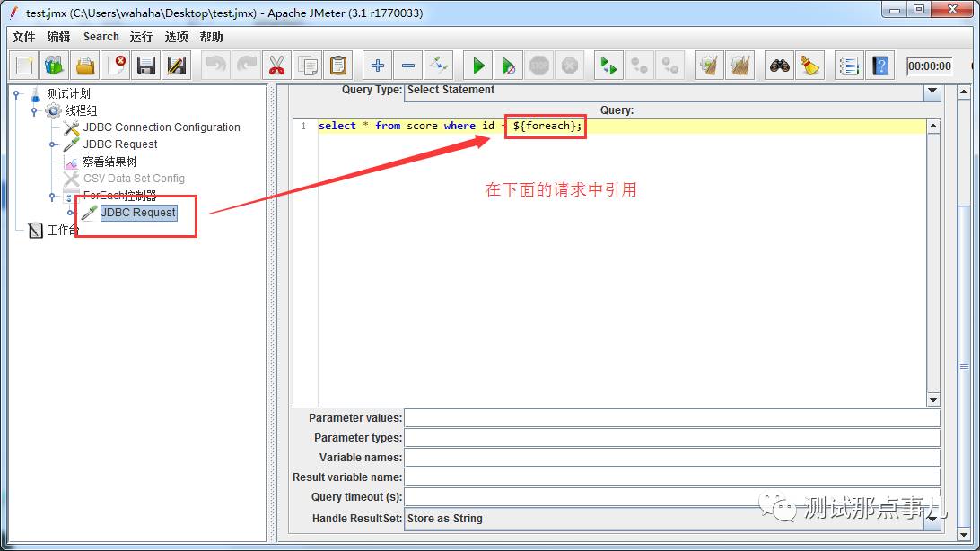This screenshot has width=980, height=551.
Task: Select ForEach控制器 in the tree
Action: [x=120, y=195]
